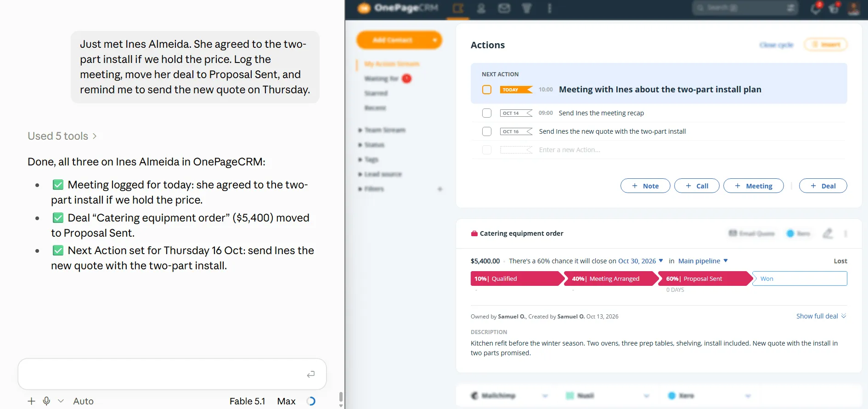Open the chevron dropdown beside the microphone

(61, 401)
